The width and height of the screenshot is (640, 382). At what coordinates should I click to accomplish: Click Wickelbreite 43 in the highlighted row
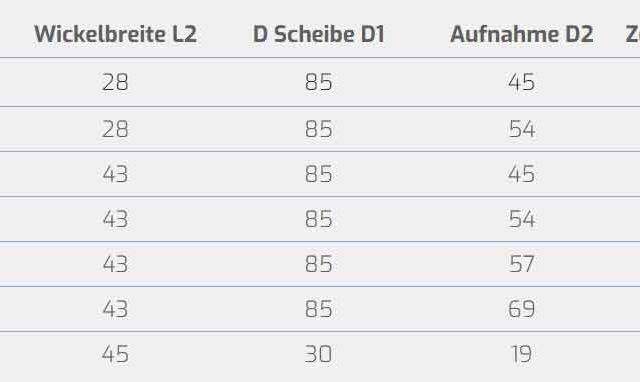tap(115, 264)
